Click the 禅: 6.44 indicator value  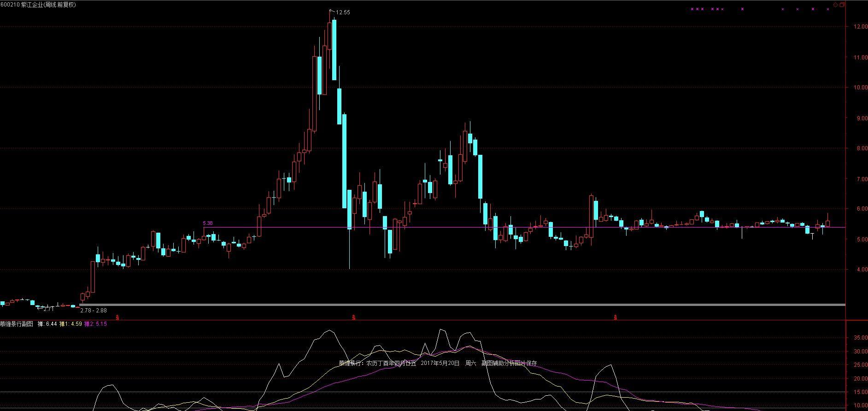(x=47, y=324)
